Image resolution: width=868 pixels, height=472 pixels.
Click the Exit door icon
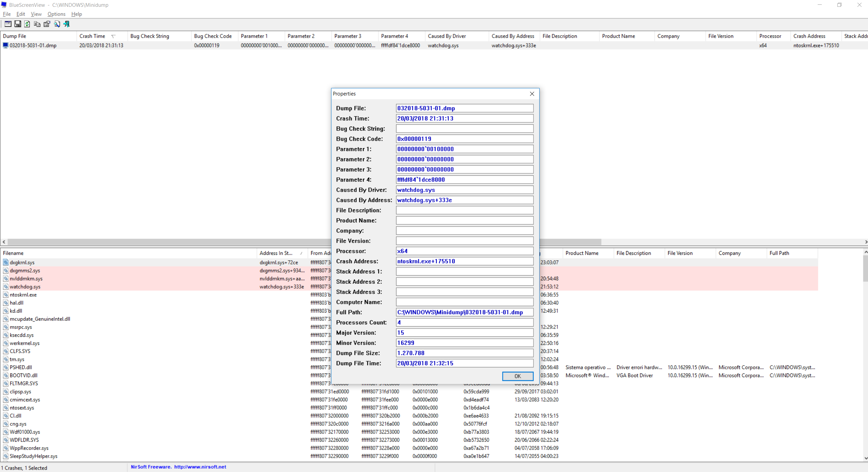67,24
